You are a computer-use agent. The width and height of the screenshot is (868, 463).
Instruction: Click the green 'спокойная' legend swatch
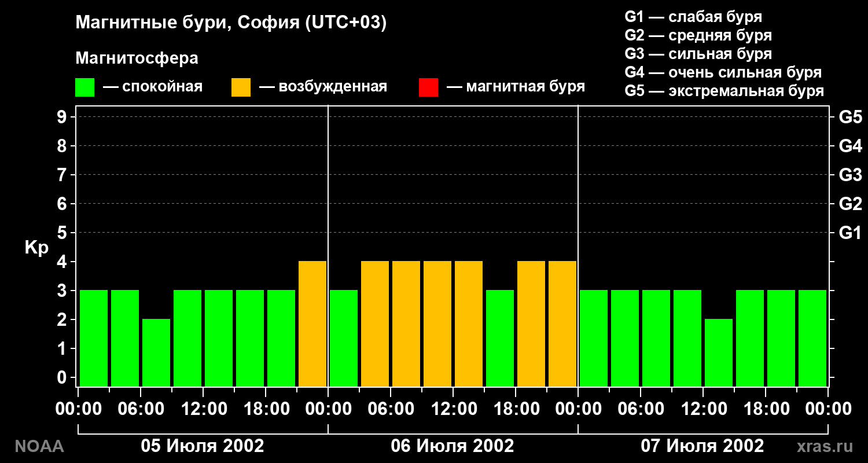click(85, 87)
